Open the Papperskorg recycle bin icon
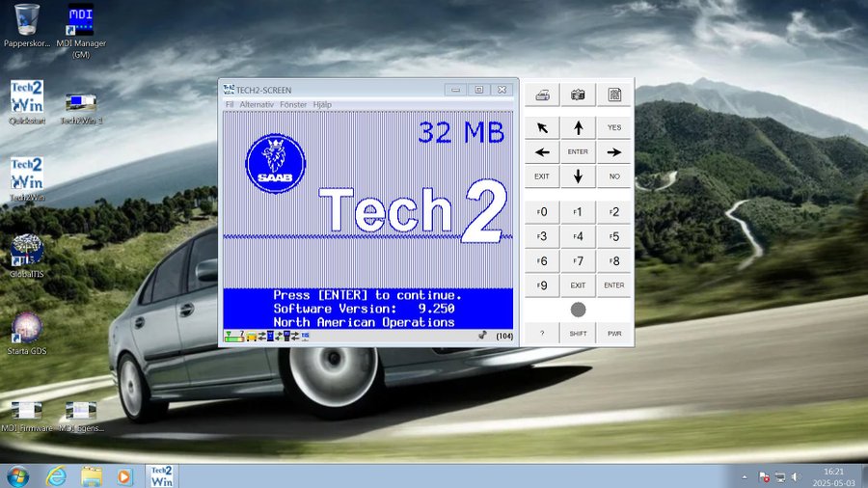The height and width of the screenshot is (488, 868). (27, 26)
